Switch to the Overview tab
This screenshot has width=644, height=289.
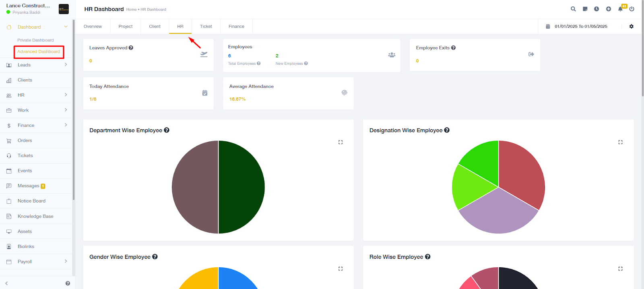tap(93, 27)
